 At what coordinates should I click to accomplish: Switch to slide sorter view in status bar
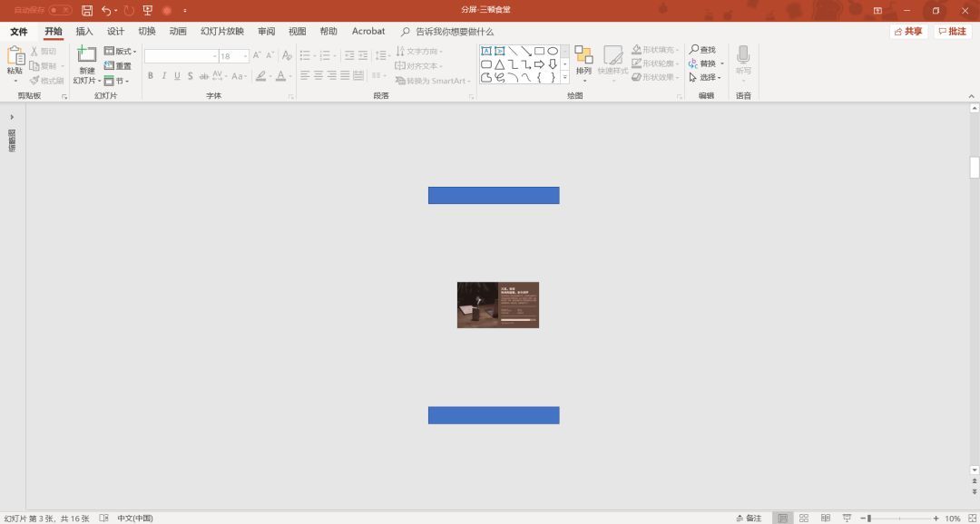pos(803,518)
